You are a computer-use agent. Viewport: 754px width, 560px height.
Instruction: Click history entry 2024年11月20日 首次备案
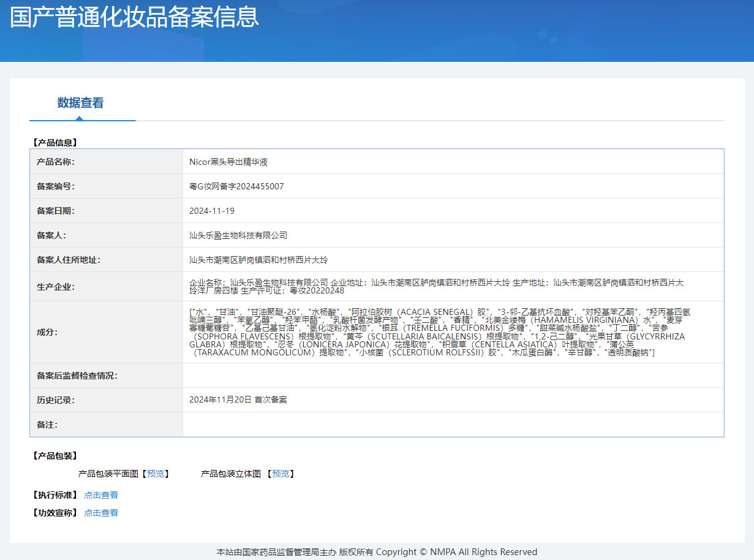pyautogui.click(x=238, y=399)
